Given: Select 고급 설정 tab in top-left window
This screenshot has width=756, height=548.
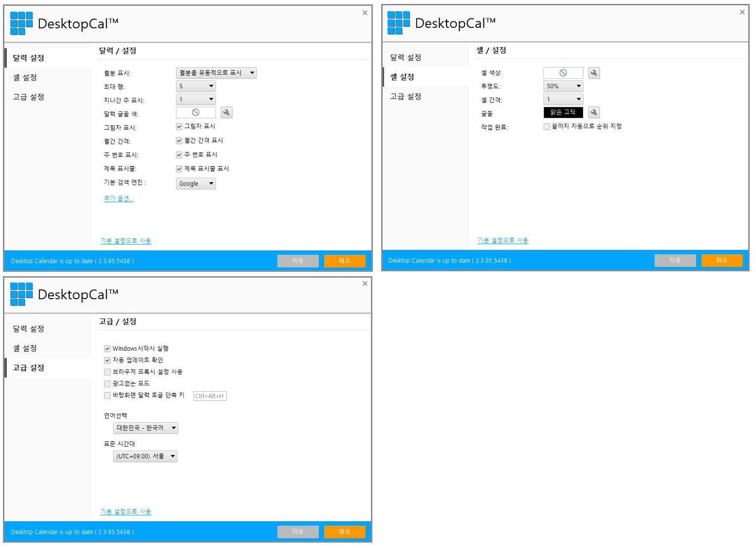Looking at the screenshot, I should coord(48,97).
